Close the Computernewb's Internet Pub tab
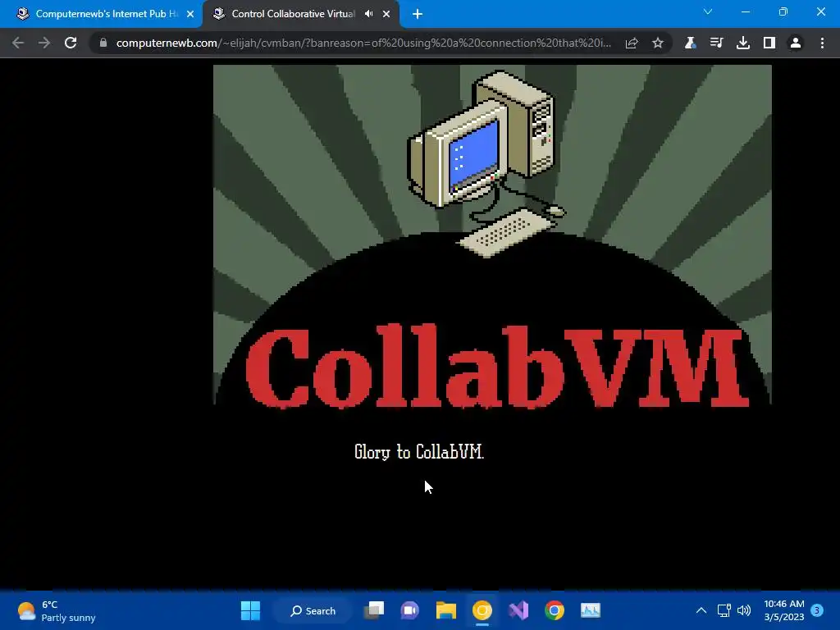Viewport: 840px width, 630px height. (190, 14)
